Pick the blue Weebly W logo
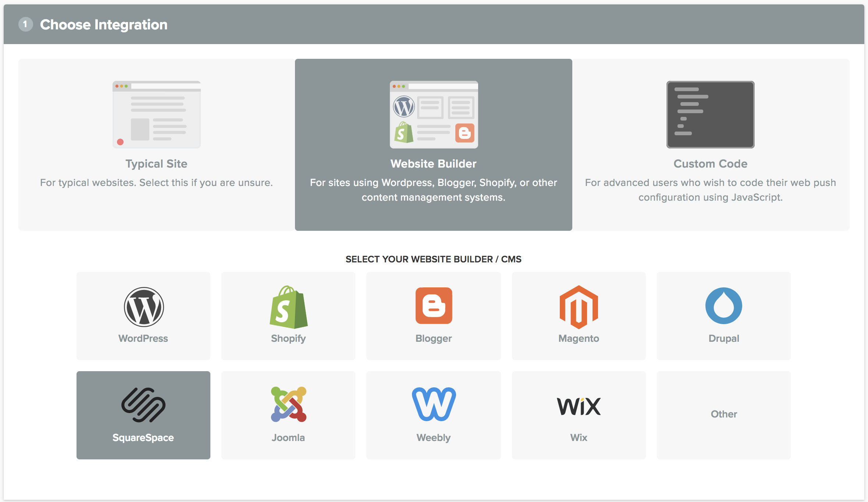The width and height of the screenshot is (868, 502). [434, 404]
